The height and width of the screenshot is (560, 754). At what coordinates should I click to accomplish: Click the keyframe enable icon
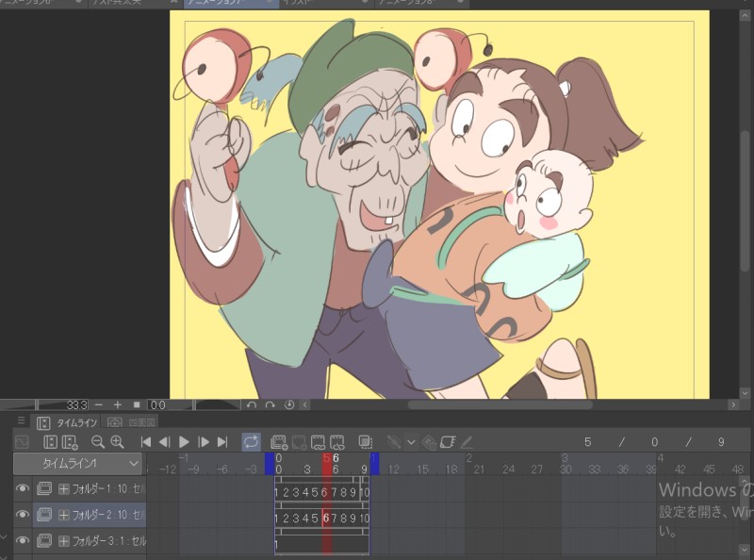[394, 442]
